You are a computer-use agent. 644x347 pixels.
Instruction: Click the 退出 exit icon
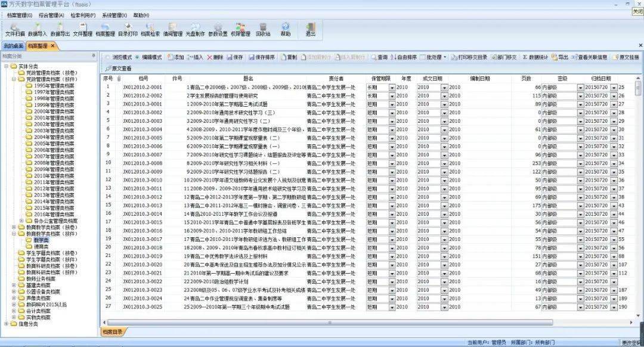pyautogui.click(x=311, y=30)
